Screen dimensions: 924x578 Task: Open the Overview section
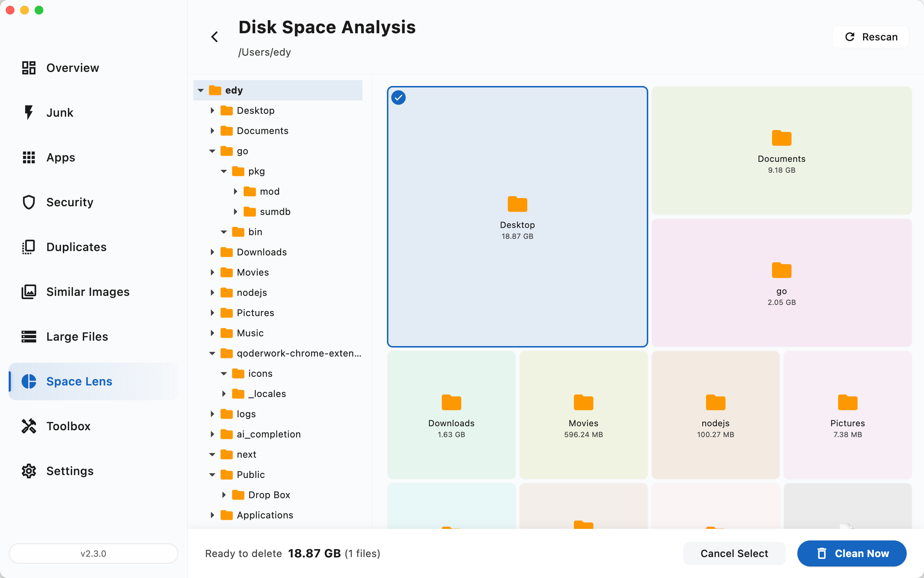pyautogui.click(x=93, y=68)
